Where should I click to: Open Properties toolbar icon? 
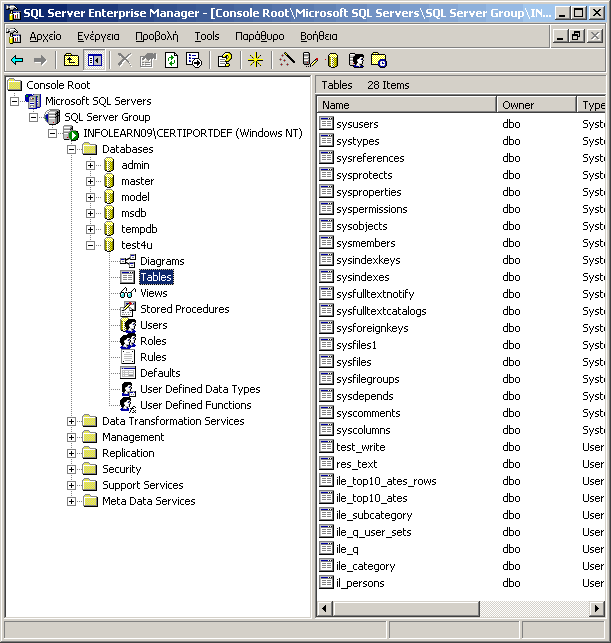[148, 61]
